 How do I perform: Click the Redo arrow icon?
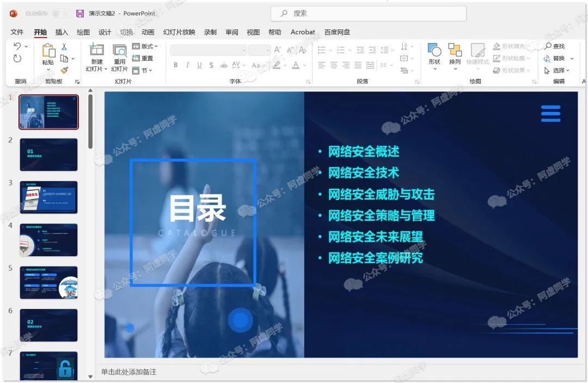click(17, 58)
